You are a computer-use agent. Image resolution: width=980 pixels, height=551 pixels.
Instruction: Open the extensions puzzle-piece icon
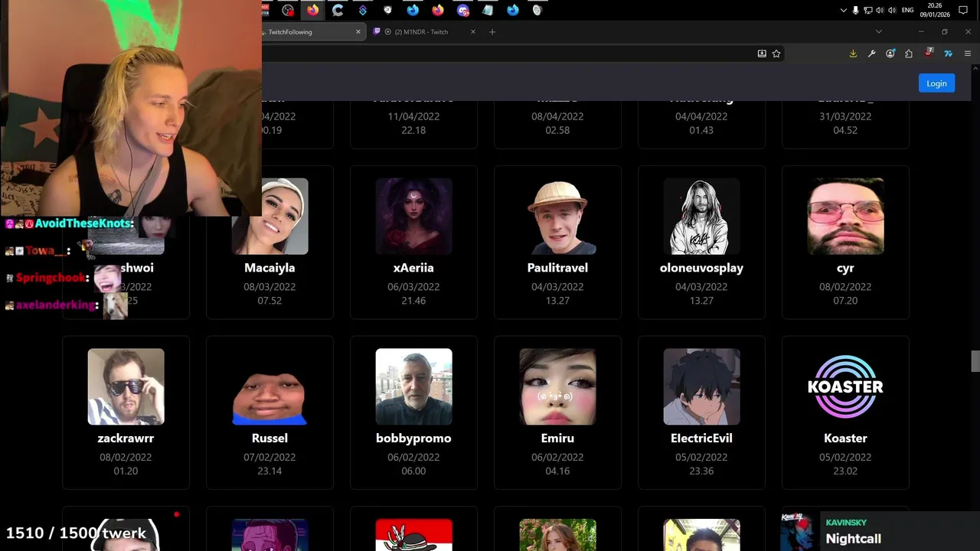point(909,54)
